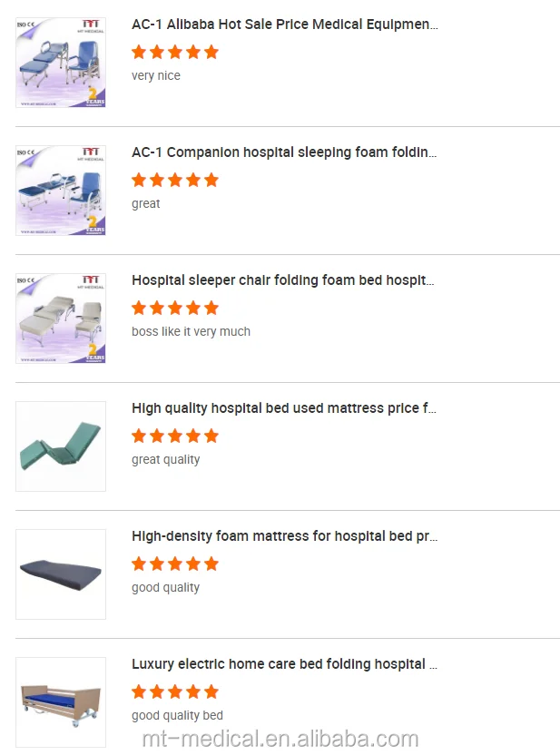Click the stars above "good quality bed"
The image size is (560, 755).
175,691
